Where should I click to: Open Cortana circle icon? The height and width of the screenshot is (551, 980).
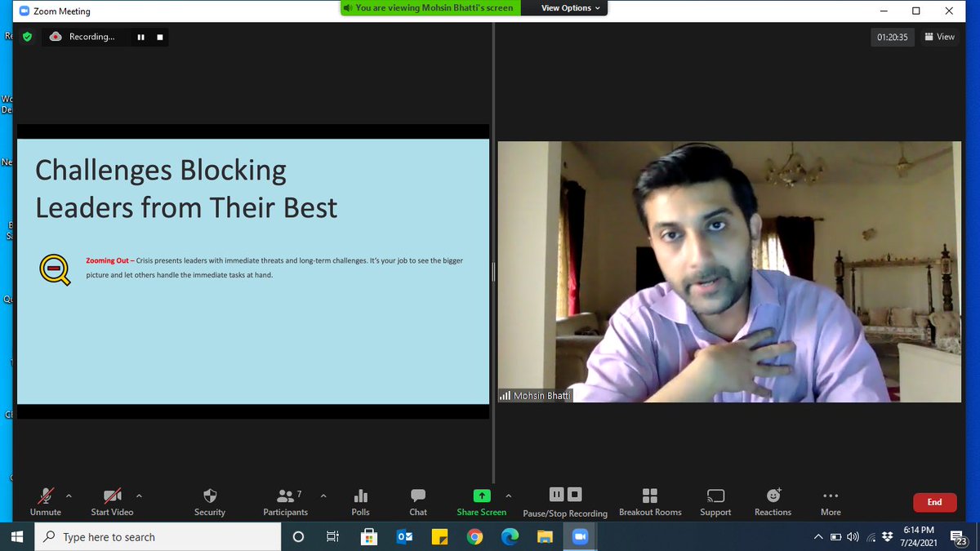[x=298, y=537]
